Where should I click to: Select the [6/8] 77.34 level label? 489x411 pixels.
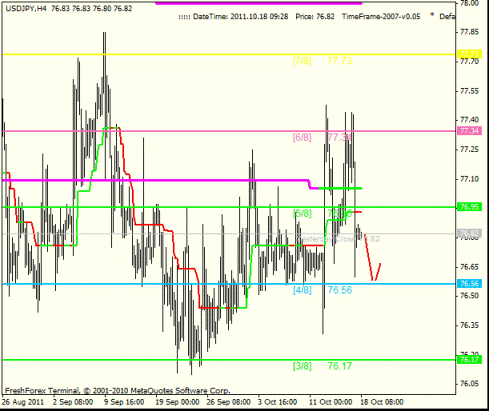[x=322, y=137]
